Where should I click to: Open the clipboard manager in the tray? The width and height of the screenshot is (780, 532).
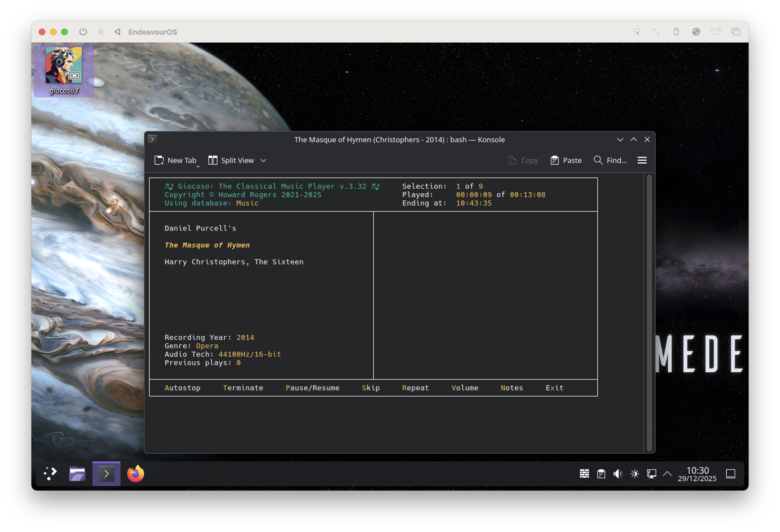(601, 474)
